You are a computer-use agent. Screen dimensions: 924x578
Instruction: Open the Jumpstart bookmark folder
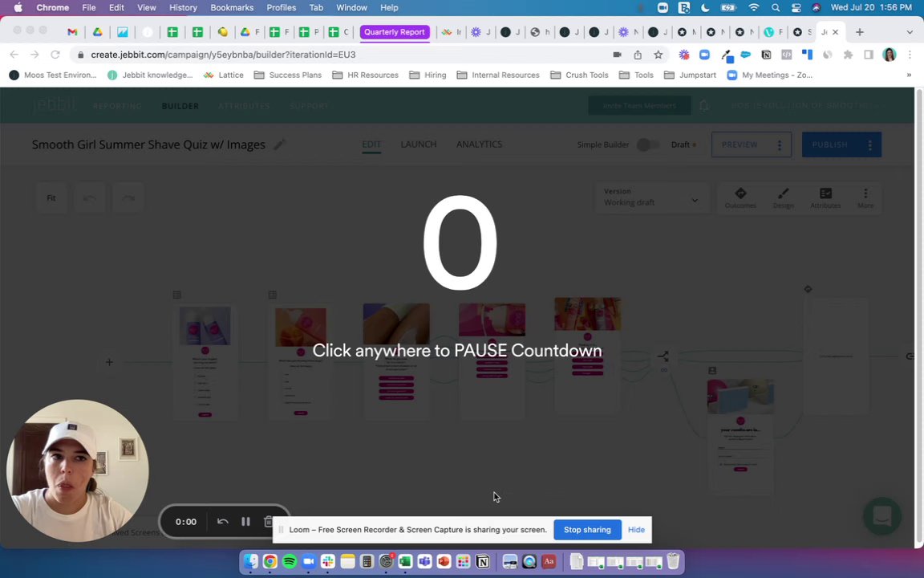point(690,75)
